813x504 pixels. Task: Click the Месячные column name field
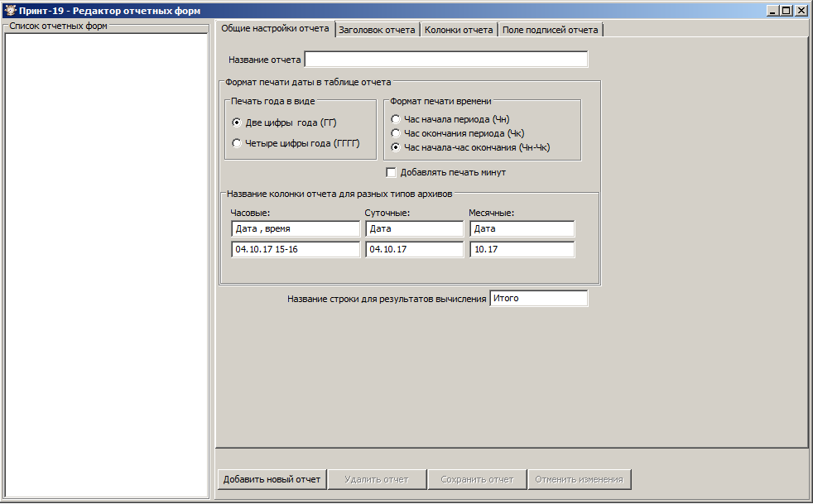point(522,228)
